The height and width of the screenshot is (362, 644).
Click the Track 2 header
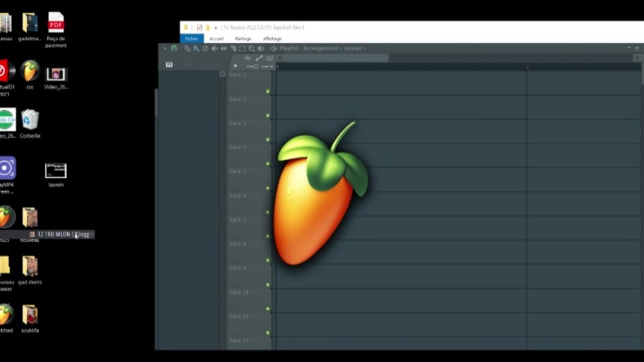pos(249,107)
